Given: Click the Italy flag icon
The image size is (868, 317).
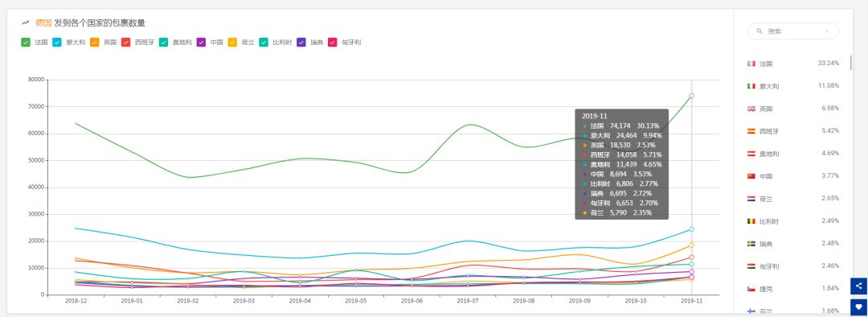Looking at the screenshot, I should pyautogui.click(x=751, y=86).
